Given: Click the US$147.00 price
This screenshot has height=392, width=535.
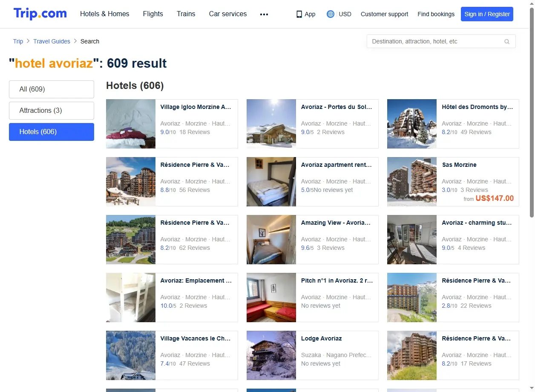Looking at the screenshot, I should point(495,198).
